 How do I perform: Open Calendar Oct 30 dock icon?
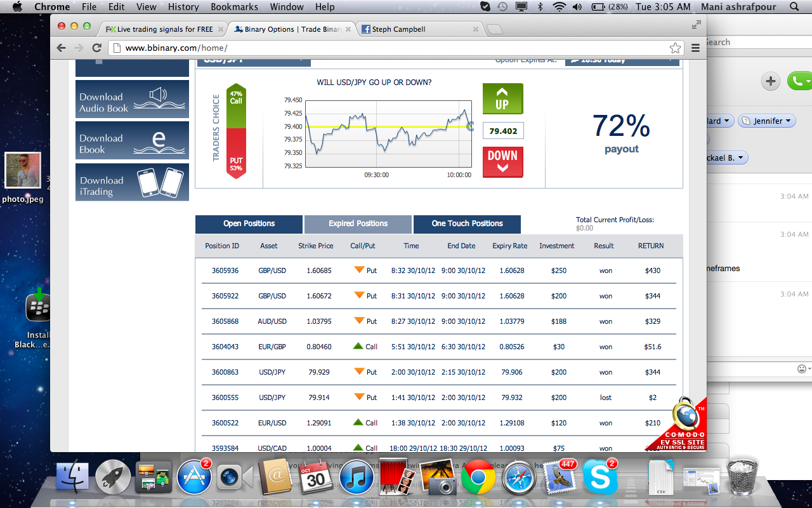316,478
